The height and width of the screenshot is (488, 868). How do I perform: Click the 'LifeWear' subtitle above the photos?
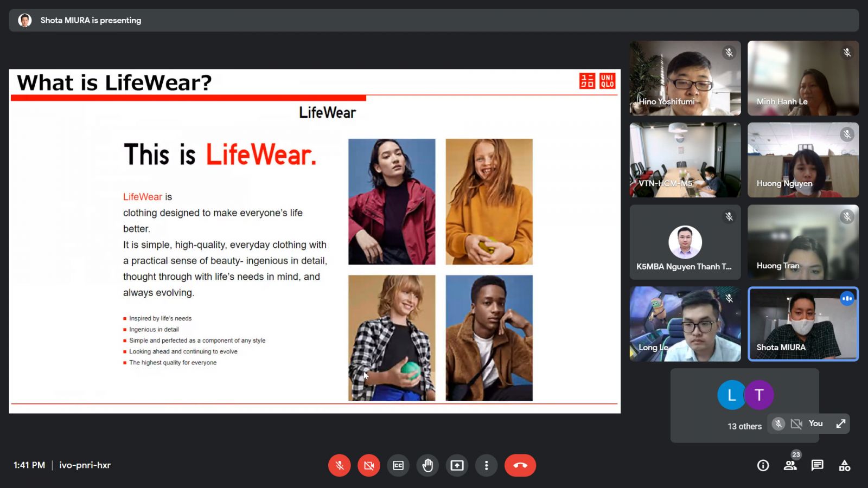click(327, 113)
